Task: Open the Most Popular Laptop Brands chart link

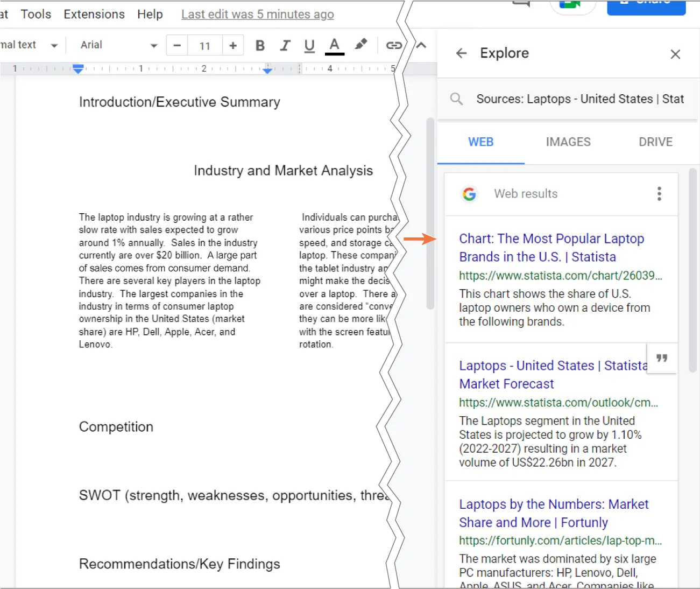Action: (551, 247)
